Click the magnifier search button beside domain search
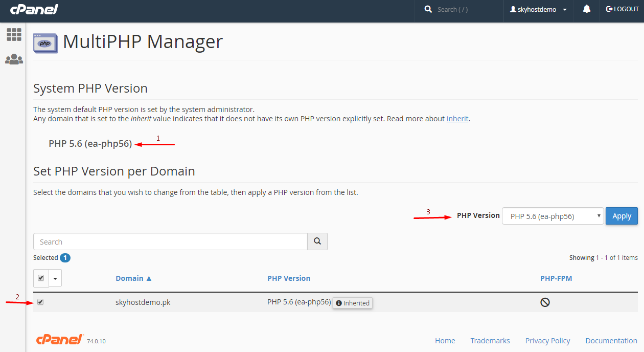Viewport: 644px width, 352px height. click(317, 241)
